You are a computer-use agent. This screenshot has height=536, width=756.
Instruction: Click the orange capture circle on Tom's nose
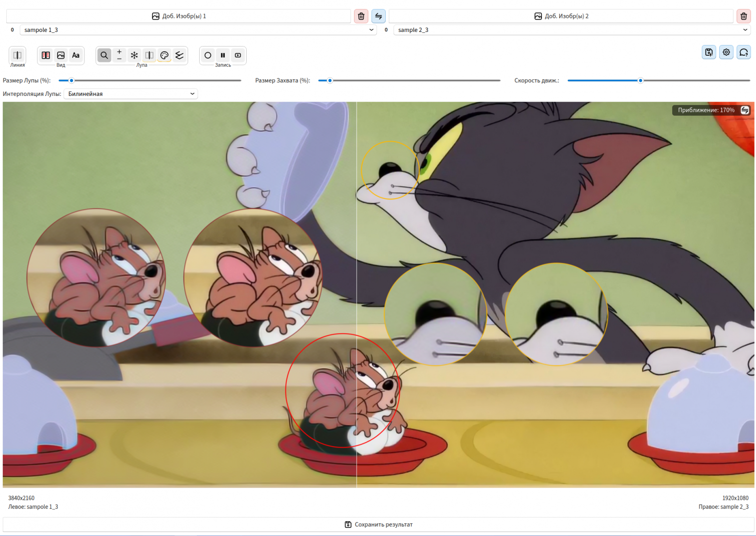(x=390, y=170)
